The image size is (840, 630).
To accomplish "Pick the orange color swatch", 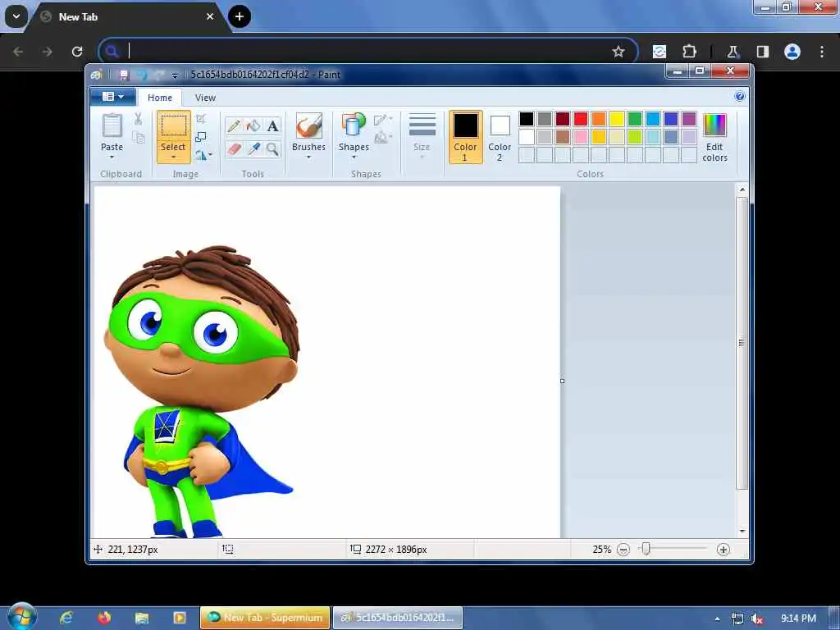I will pos(598,119).
